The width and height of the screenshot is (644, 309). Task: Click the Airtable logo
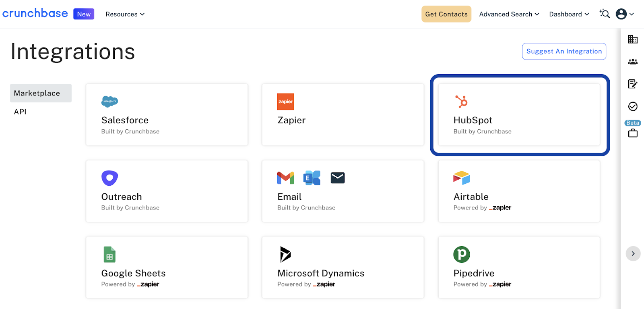tap(462, 178)
